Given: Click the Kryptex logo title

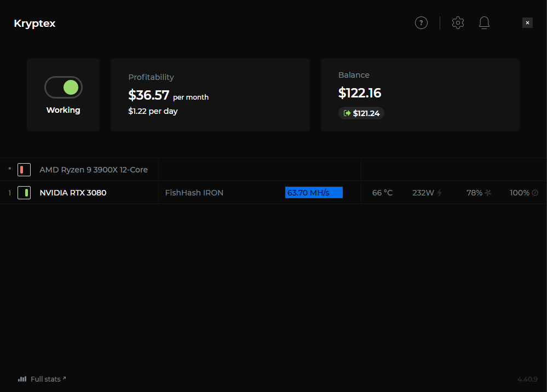Looking at the screenshot, I should 34,24.
